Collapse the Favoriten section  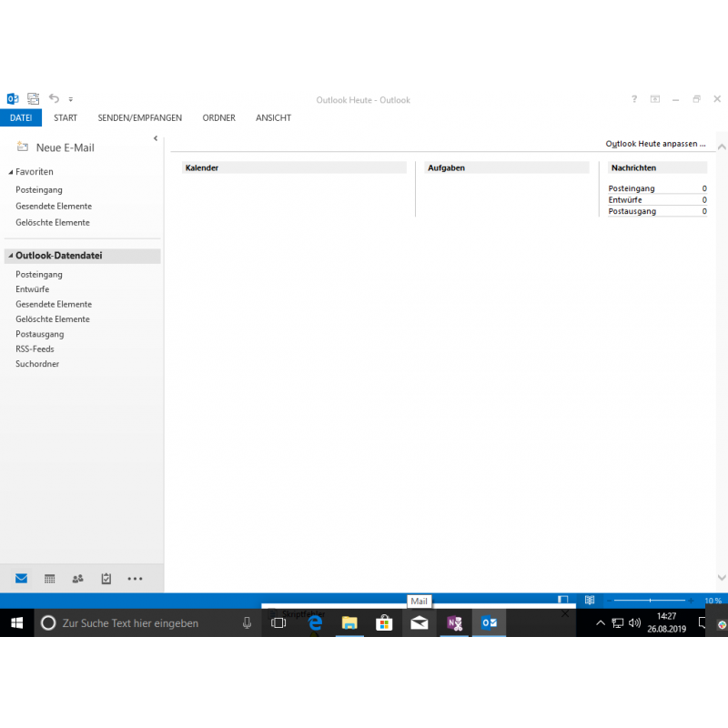pos(10,172)
